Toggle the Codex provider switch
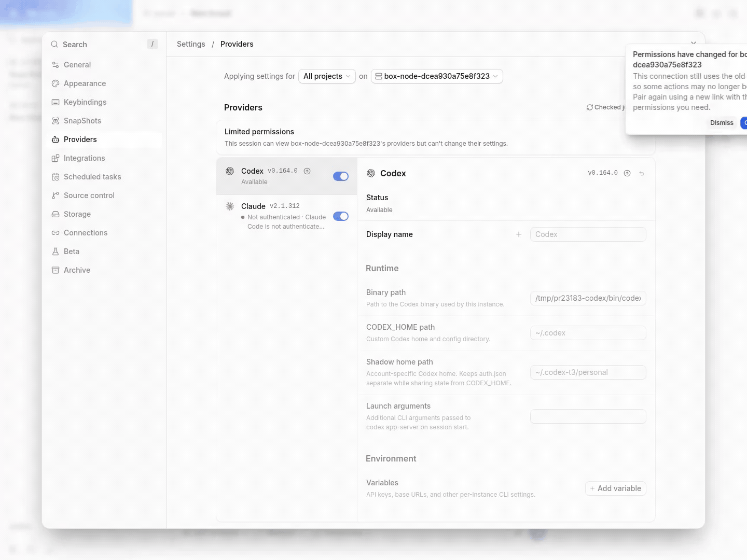 coord(341,176)
